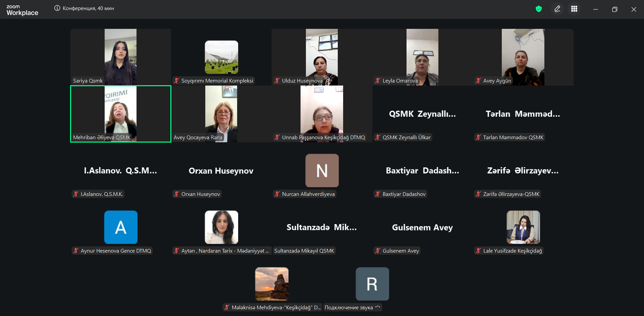Click the Avey Qocayeva Rəna name label
This screenshot has height=316, width=644.
pos(198,137)
